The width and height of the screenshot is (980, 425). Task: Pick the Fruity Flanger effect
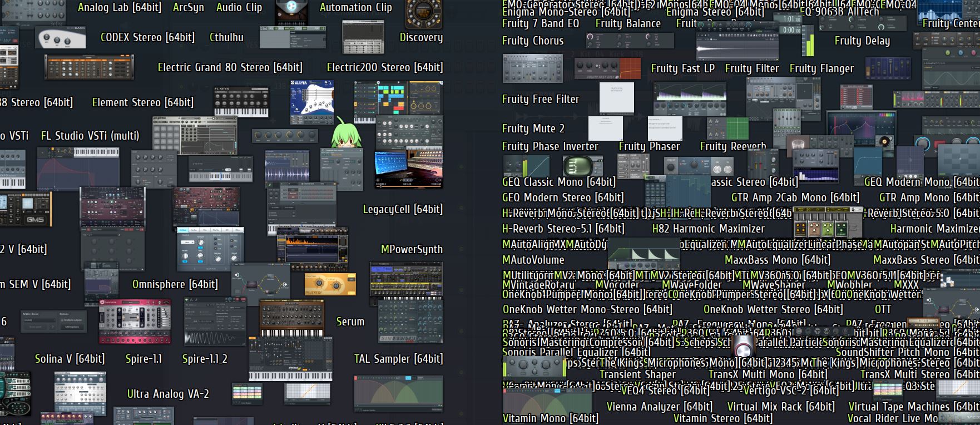pos(821,69)
